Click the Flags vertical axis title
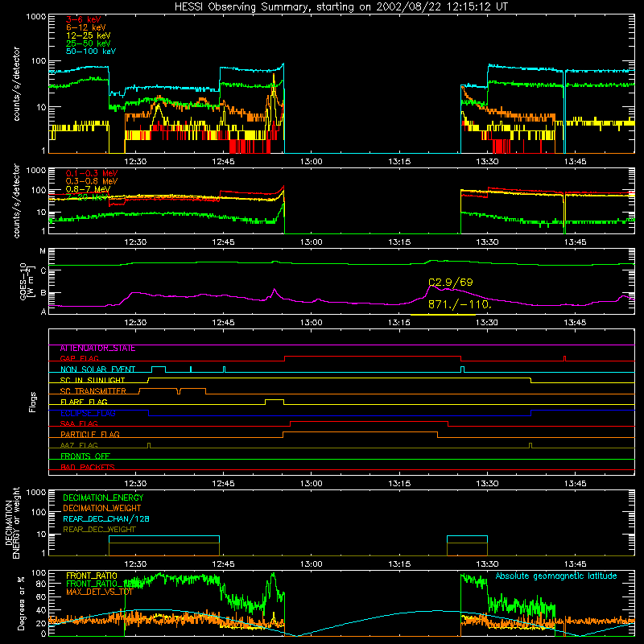 tap(33, 402)
